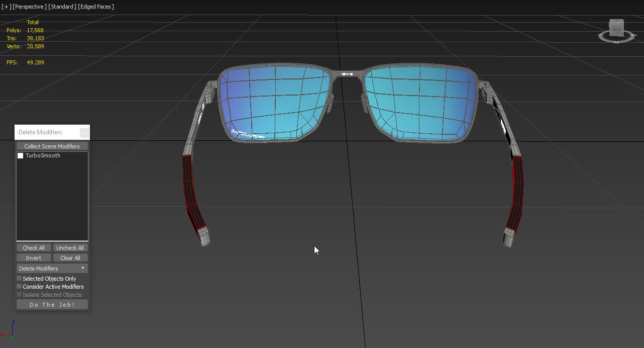The height and width of the screenshot is (348, 644).
Task: Click the Do The Job! button
Action: coord(52,305)
